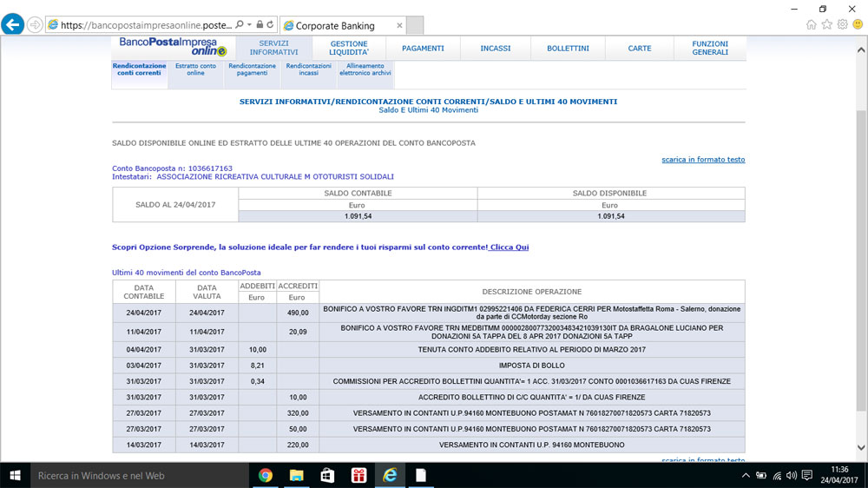This screenshot has height=488, width=868.
Task: Click the 'Ricerca in Windows e nel Web' box
Action: [x=140, y=475]
